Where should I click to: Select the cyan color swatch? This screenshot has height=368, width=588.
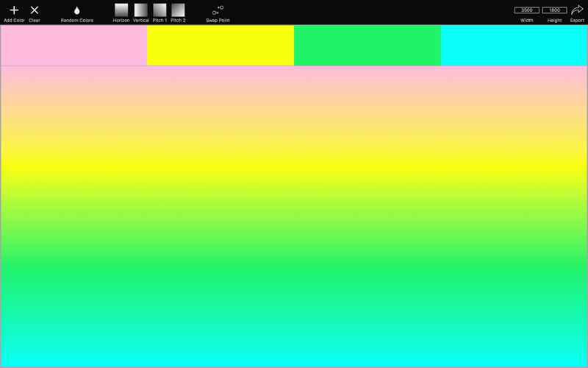click(514, 46)
